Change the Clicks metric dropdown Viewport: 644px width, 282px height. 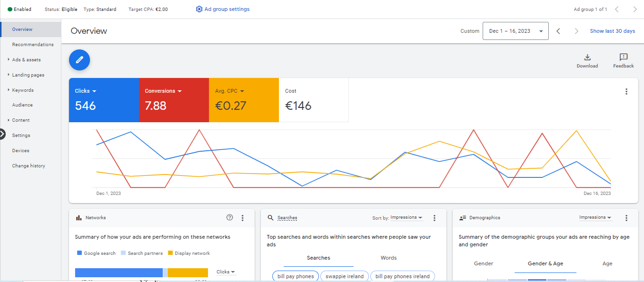[86, 91]
